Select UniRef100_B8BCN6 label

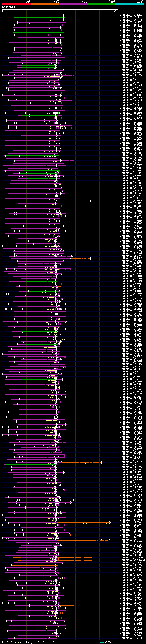[x=131, y=30]
